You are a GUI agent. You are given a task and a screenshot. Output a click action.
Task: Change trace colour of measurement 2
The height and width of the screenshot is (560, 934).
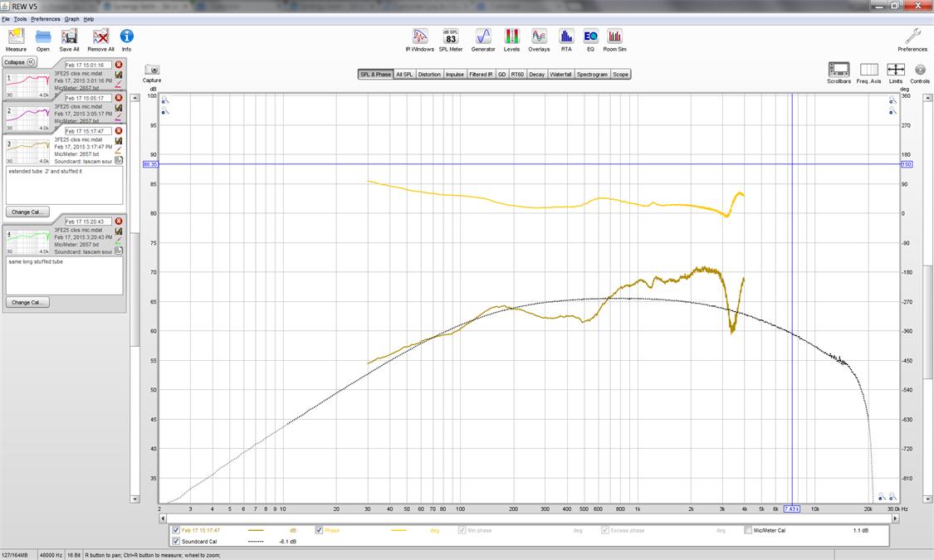[x=119, y=117]
